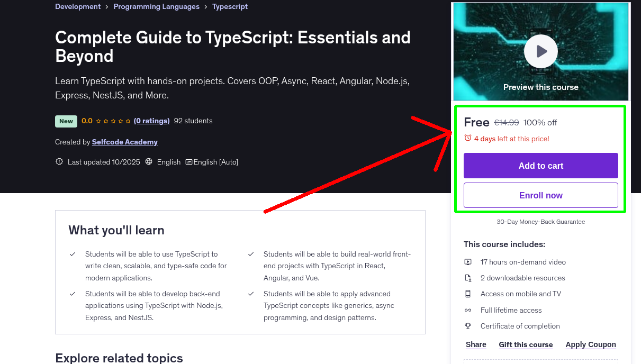
Task: Click the full lifetime access infinity icon
Action: click(468, 310)
